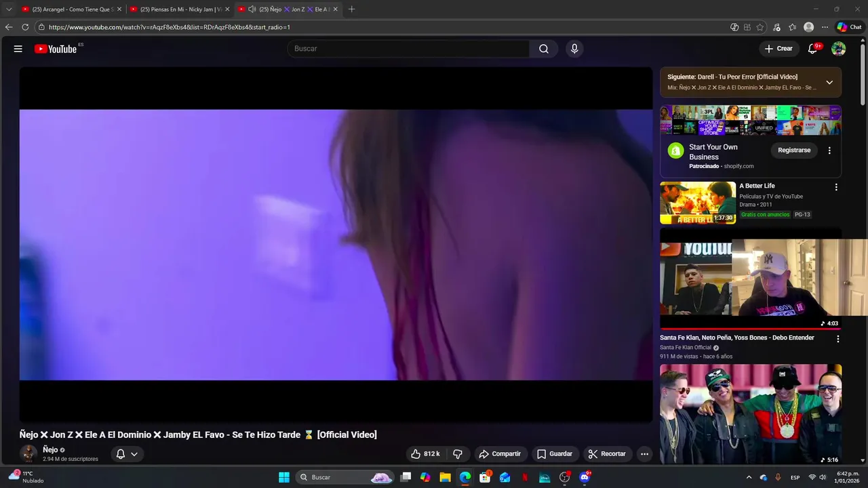Screen dimensions: 868x488
Task: Open options for Shopify sponsored ad
Action: pyautogui.click(x=829, y=150)
